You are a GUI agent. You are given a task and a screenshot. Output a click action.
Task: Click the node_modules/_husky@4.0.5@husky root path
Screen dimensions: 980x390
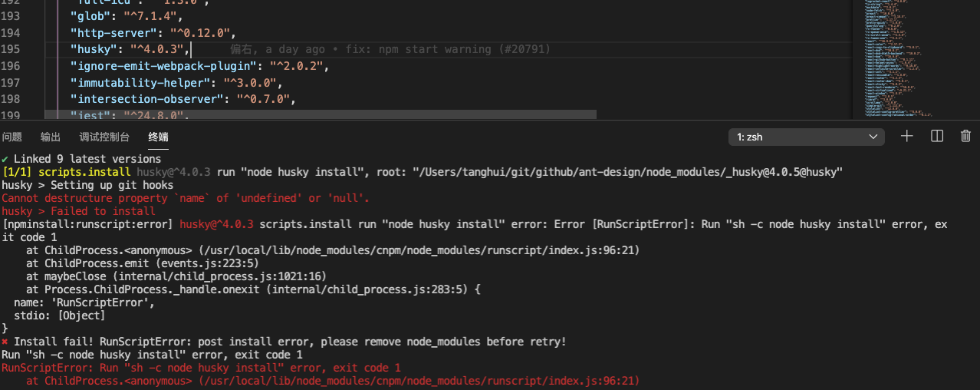628,172
